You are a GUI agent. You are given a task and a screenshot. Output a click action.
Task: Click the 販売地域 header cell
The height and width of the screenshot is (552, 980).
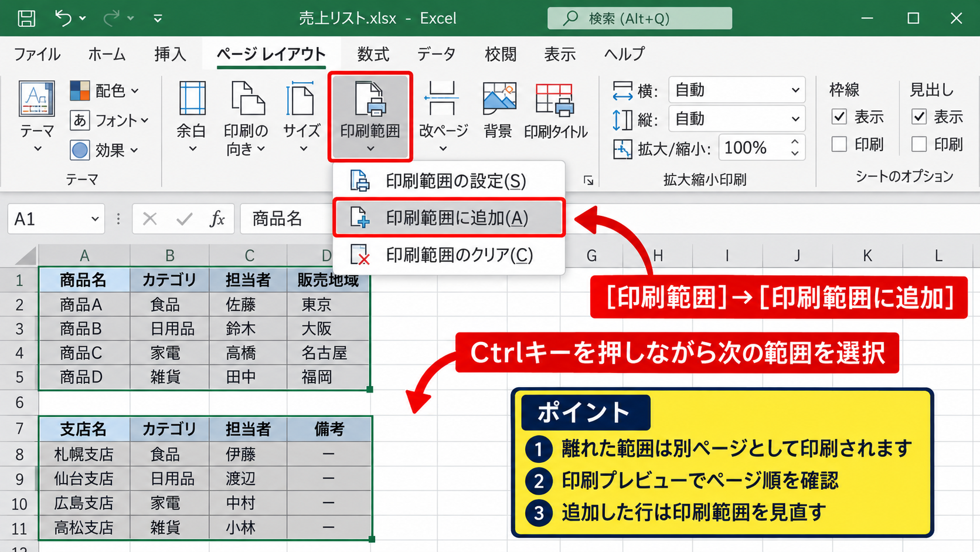click(328, 280)
